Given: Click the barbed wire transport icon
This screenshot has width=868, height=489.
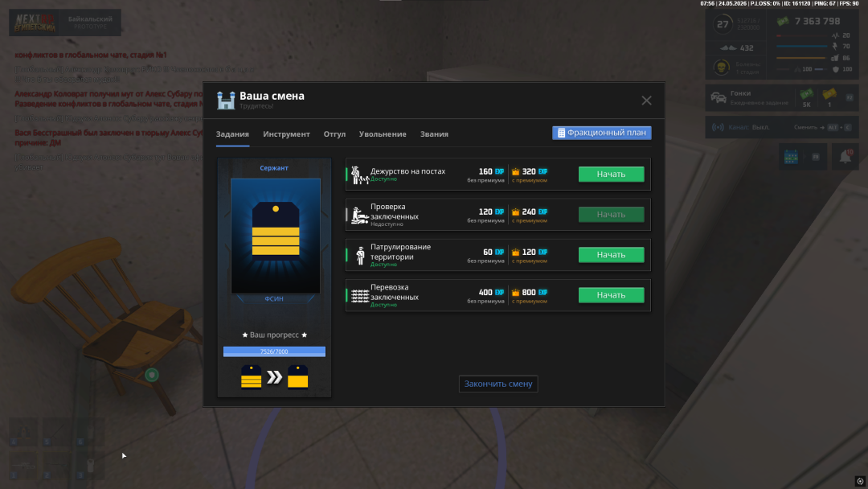Looking at the screenshot, I should [360, 296].
